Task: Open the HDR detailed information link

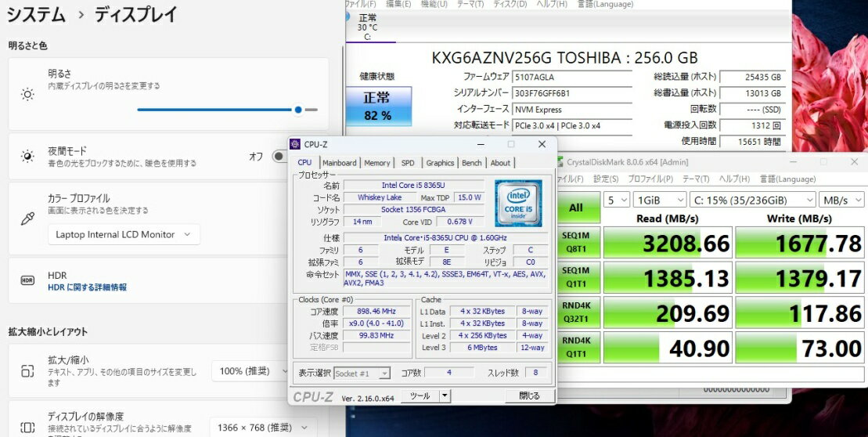Action: [87, 287]
